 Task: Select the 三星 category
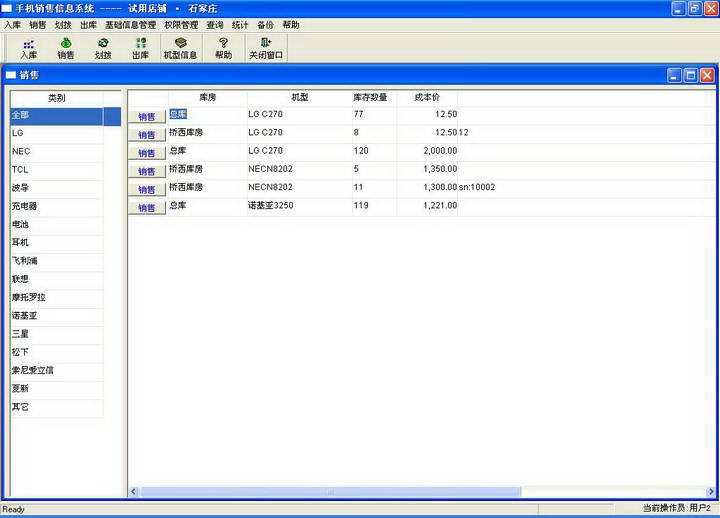click(x=56, y=334)
